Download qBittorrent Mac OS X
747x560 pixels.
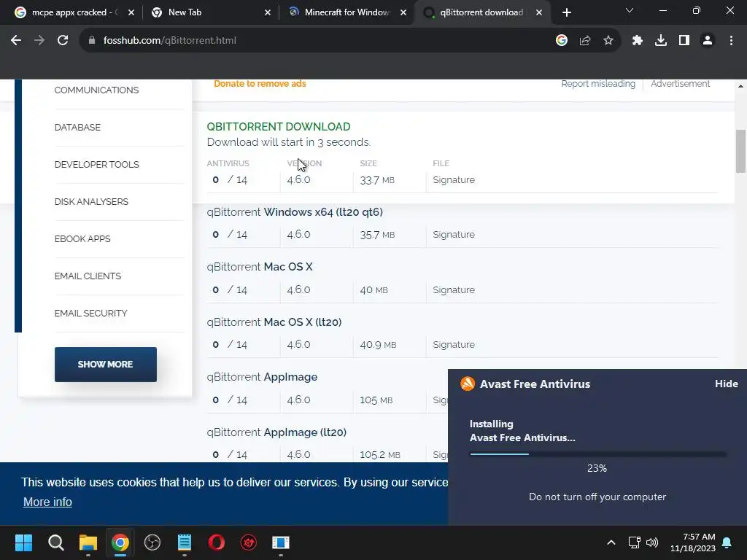[260, 267]
